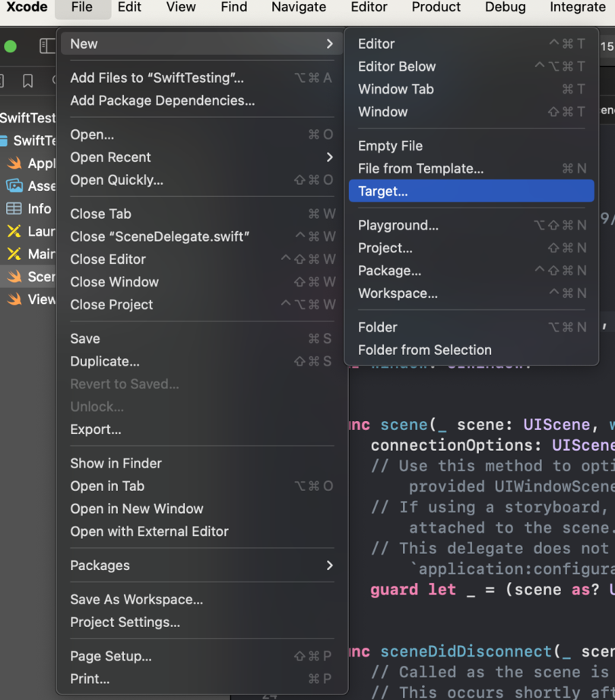
Task: Select Close Tab
Action: point(202,214)
